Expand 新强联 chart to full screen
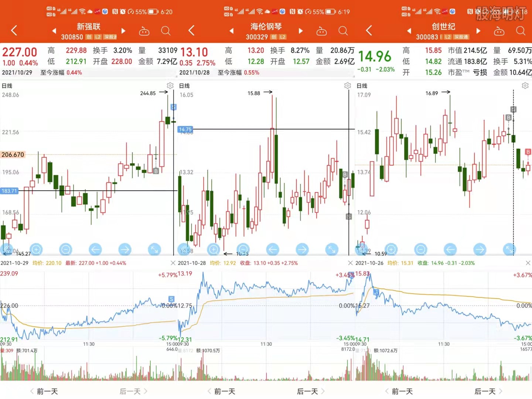 (154, 250)
